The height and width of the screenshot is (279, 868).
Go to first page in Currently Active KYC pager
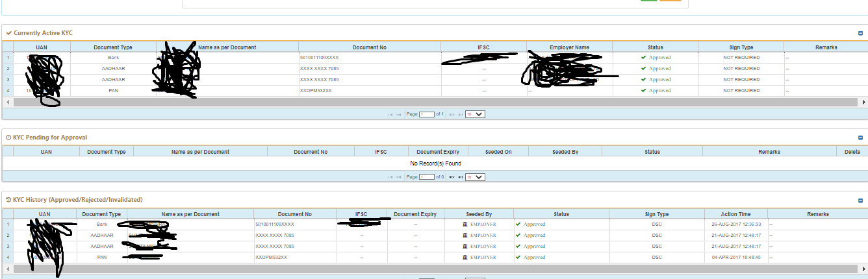[x=390, y=114]
